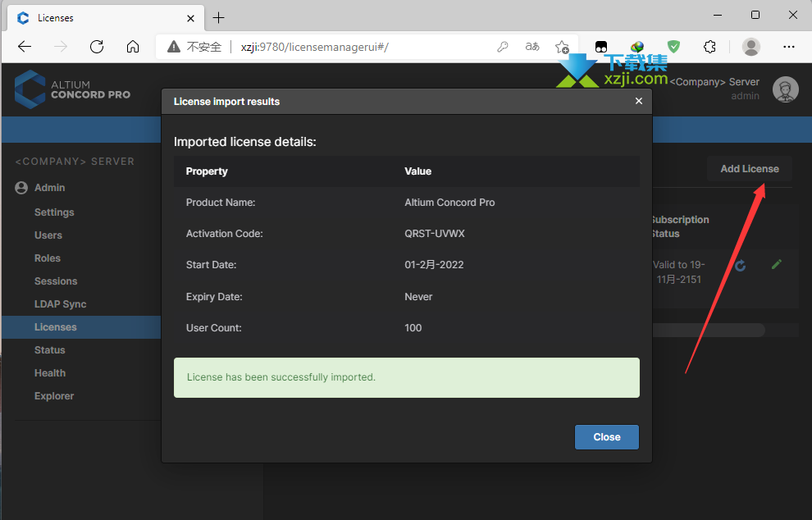Image resolution: width=812 pixels, height=520 pixels.
Task: Close the Licenses browser tab
Action: [x=190, y=18]
